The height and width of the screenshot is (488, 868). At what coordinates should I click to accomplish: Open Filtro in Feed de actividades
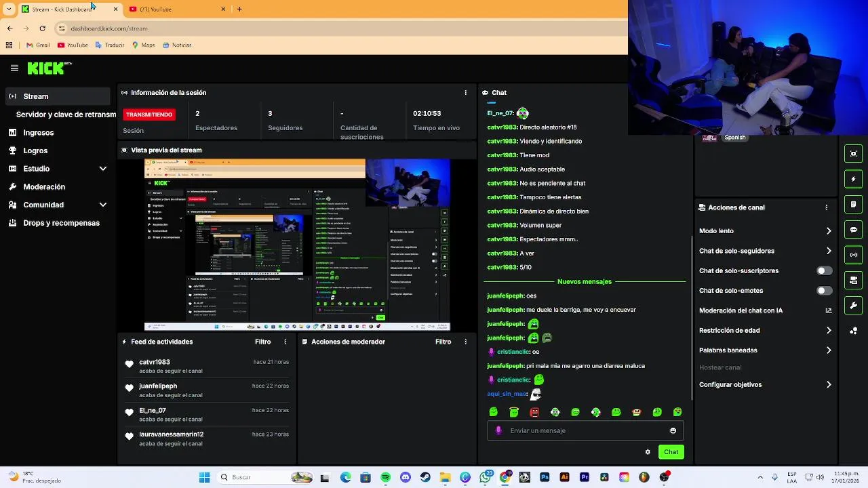263,342
